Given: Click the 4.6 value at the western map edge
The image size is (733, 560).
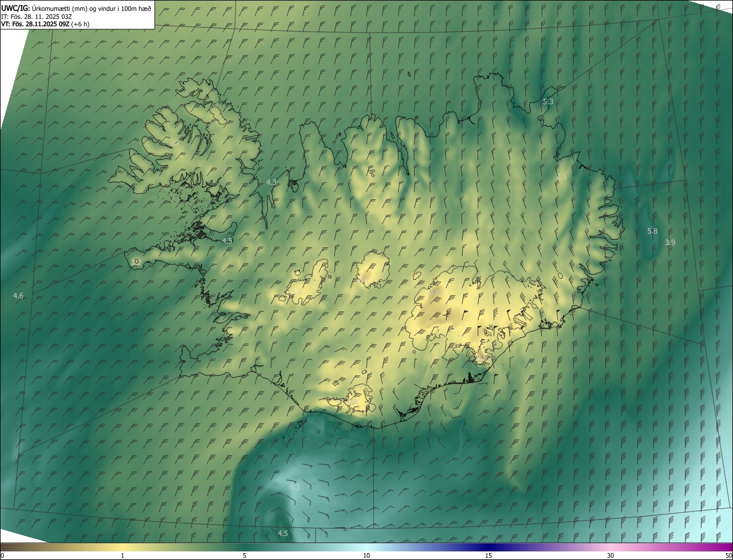Looking at the screenshot, I should [18, 296].
